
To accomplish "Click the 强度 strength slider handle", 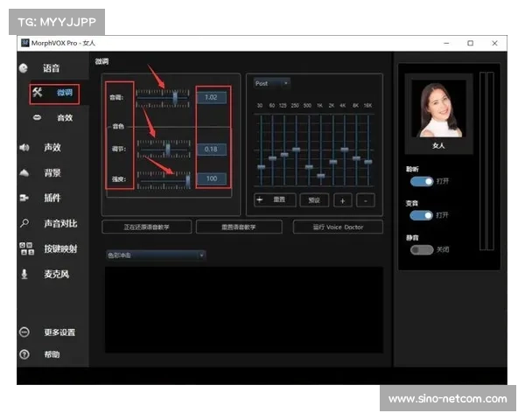I will [x=188, y=181].
